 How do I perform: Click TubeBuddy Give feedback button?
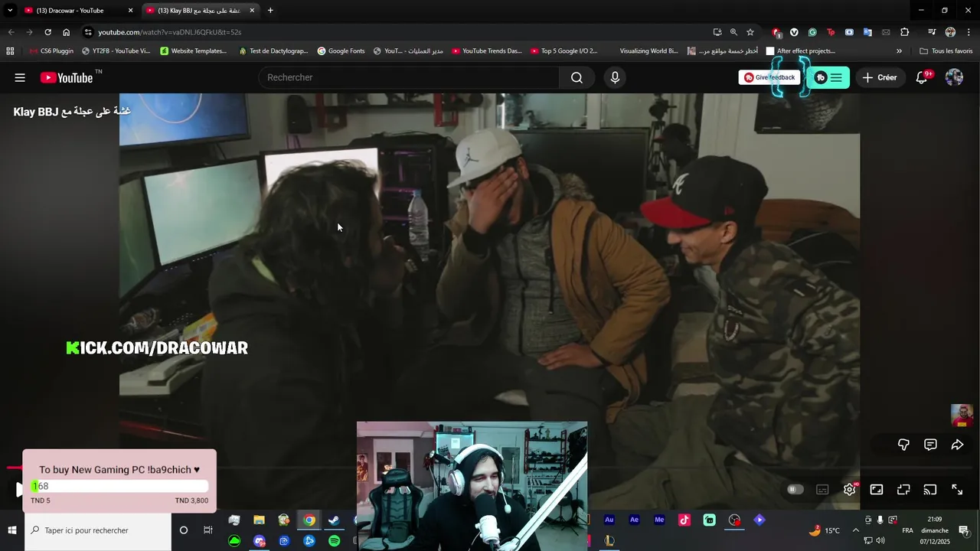[x=769, y=77]
